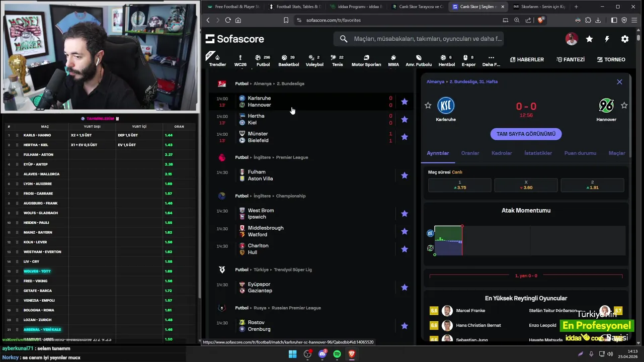Toggle favorite star for Rostov–Orenburg
This screenshot has width=644, height=362.
pos(405,326)
